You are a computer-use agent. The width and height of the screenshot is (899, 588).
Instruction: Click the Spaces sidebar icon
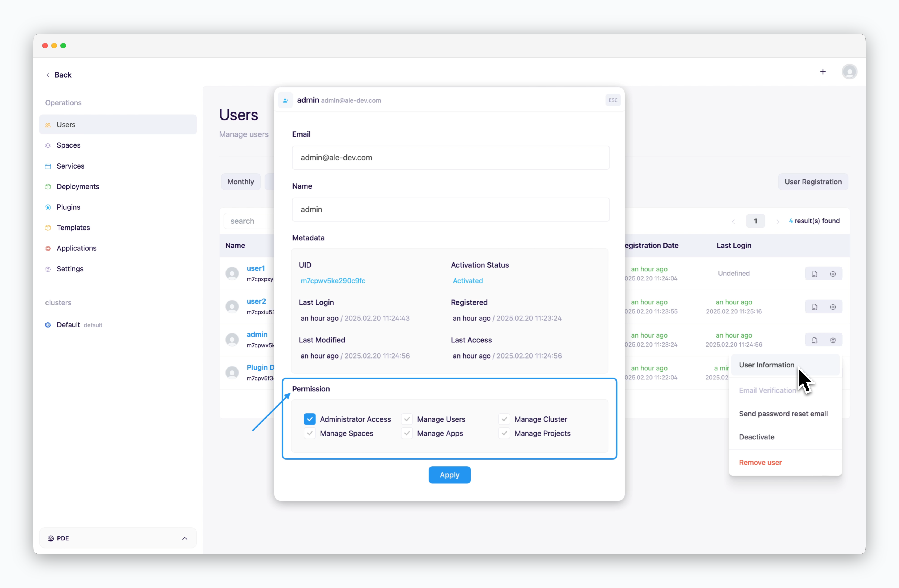48,145
